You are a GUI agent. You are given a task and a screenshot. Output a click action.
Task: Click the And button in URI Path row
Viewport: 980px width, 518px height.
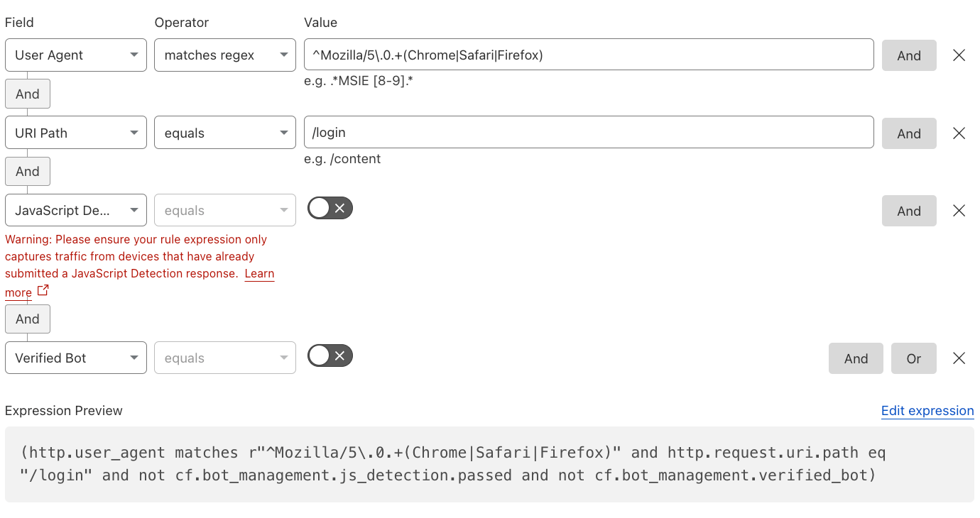909,133
